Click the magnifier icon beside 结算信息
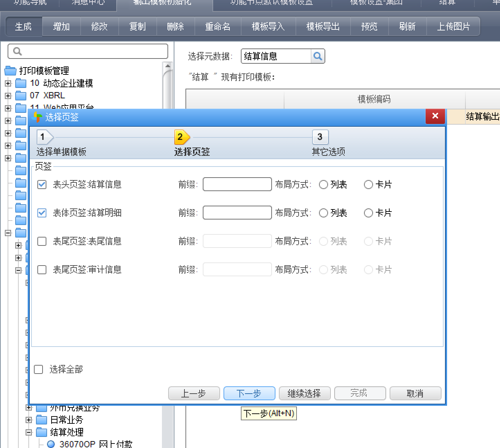The height and width of the screenshot is (448, 500). click(318, 56)
